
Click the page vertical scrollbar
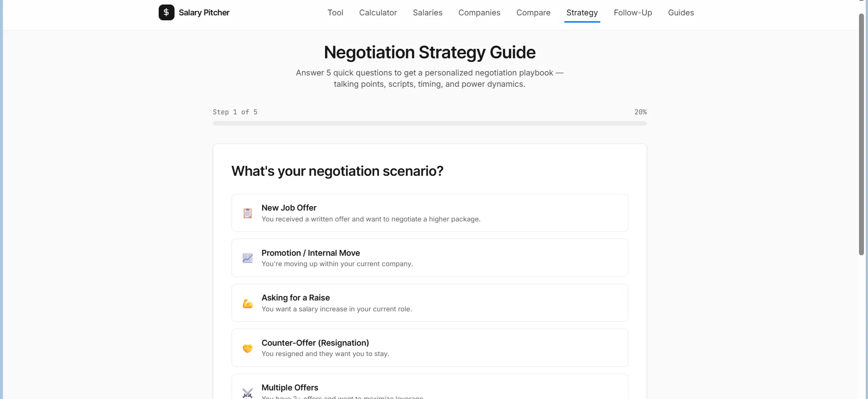click(x=861, y=134)
